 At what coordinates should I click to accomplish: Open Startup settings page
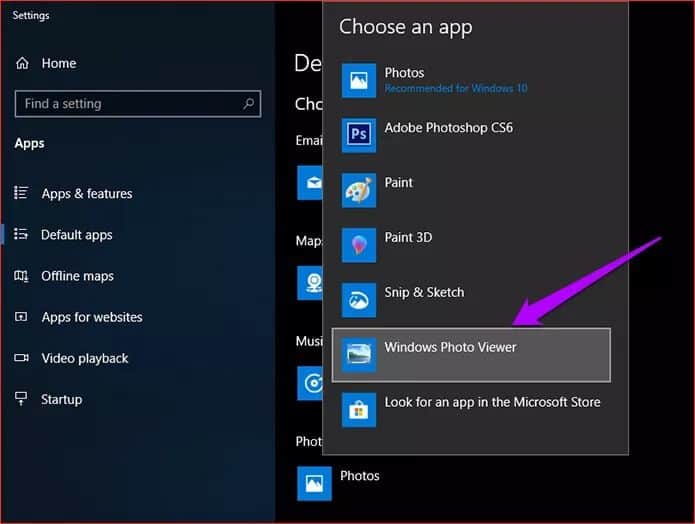(62, 399)
